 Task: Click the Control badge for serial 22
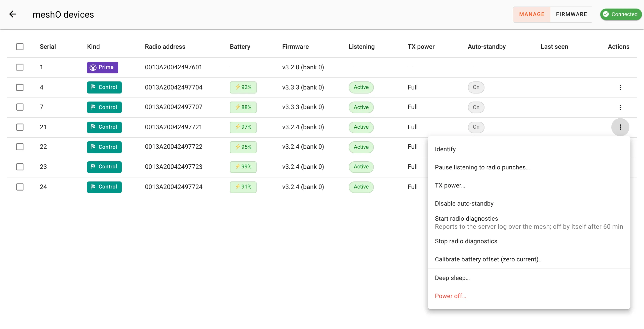tap(104, 147)
